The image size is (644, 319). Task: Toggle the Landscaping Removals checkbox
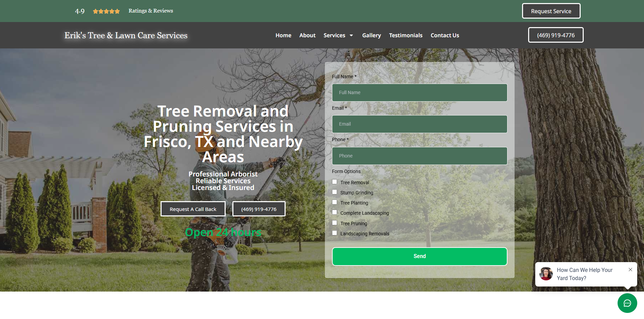click(x=335, y=233)
